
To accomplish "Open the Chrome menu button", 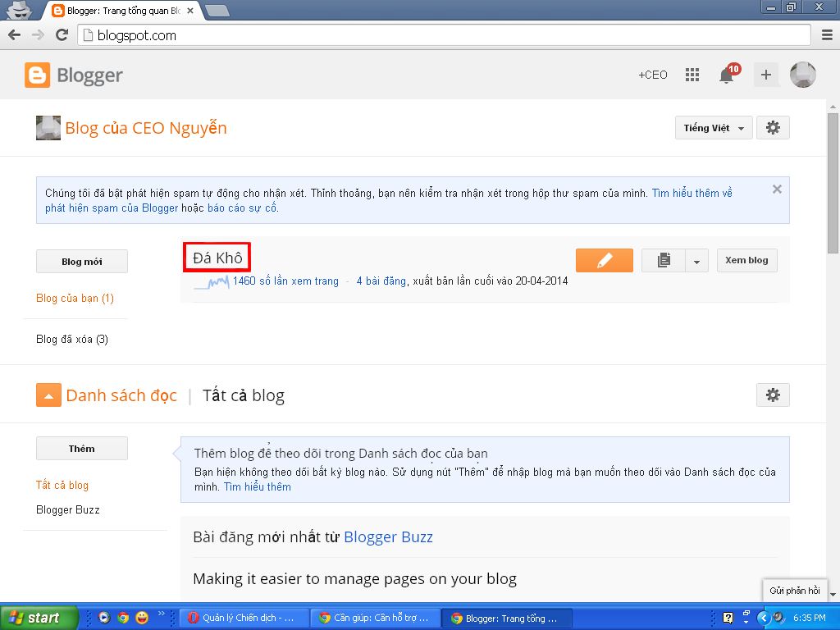I will (826, 35).
